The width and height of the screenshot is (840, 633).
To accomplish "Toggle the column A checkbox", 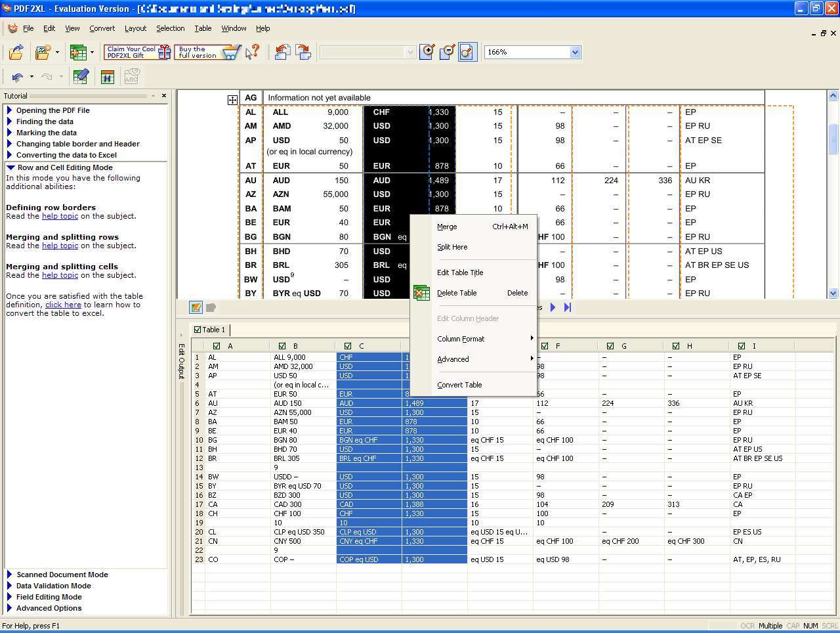I will point(217,346).
